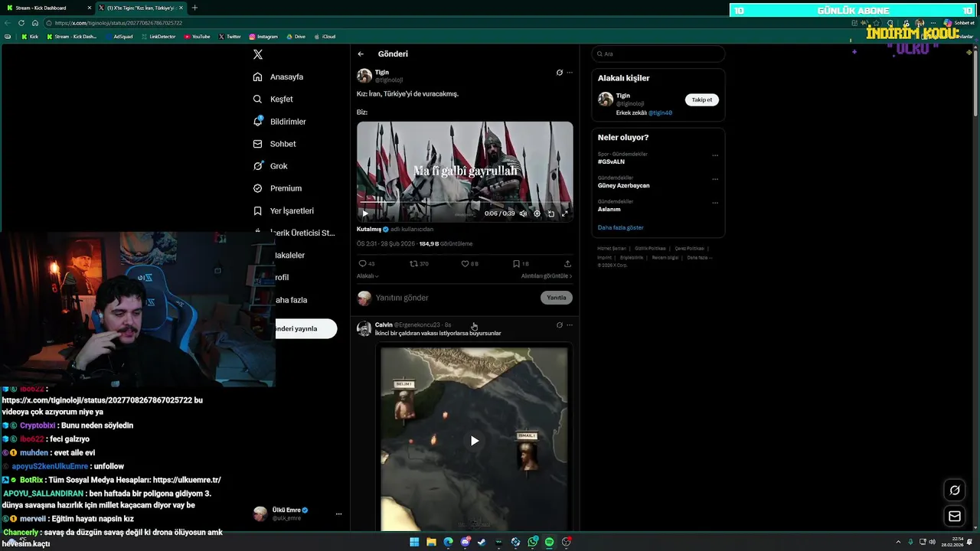Open more options on Calvin's reply

tap(570, 325)
